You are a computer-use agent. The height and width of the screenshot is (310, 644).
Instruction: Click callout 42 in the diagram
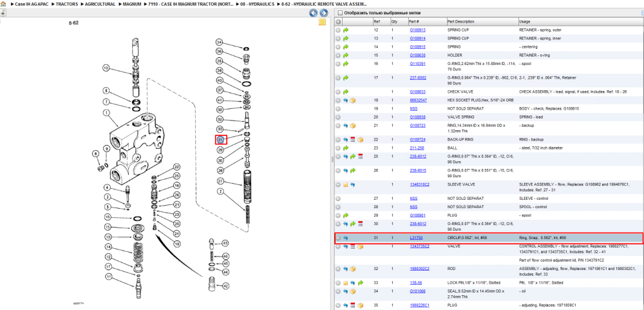point(225,286)
